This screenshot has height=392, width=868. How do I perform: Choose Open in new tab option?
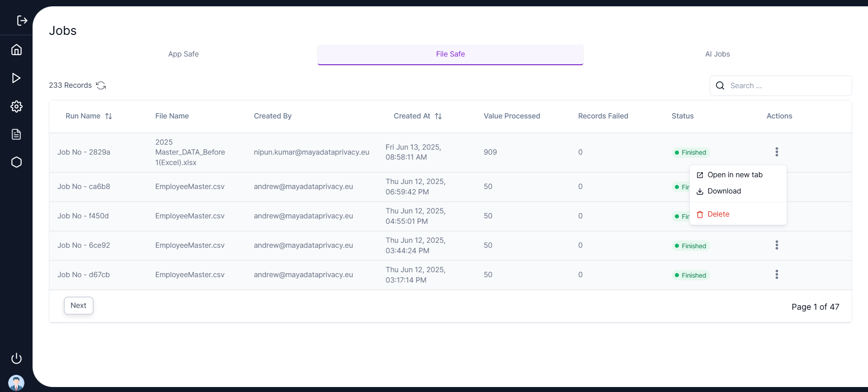pyautogui.click(x=735, y=175)
